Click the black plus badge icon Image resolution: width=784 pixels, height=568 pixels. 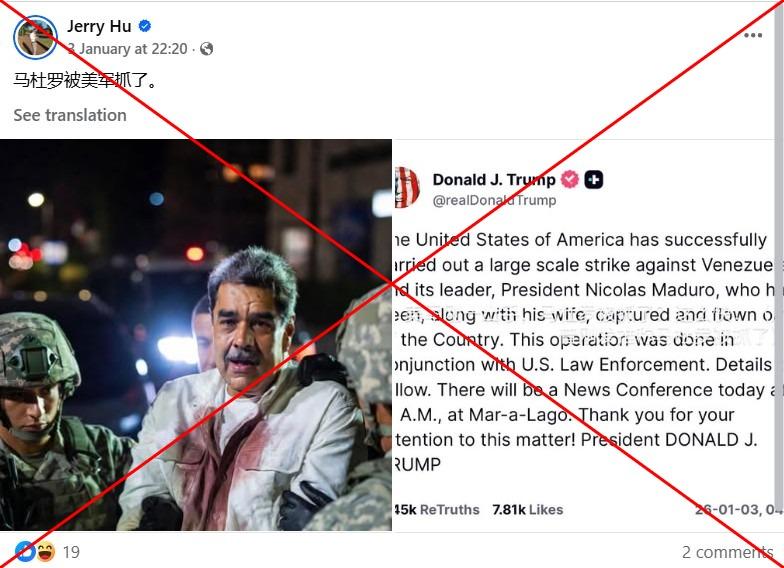click(x=594, y=180)
